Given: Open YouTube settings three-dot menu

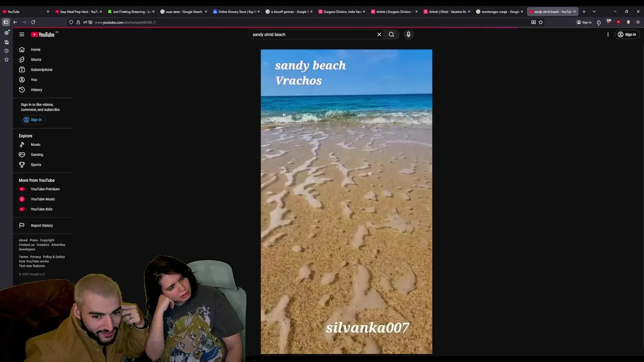Looking at the screenshot, I should (x=608, y=34).
